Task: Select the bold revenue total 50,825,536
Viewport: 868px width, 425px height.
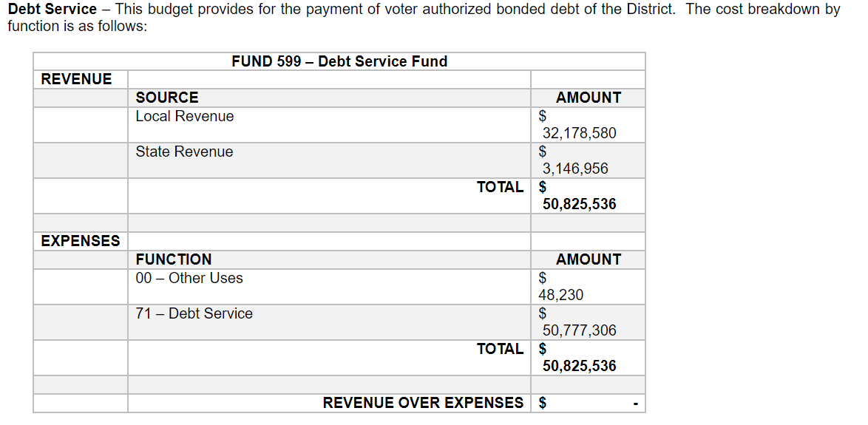Action: click(579, 204)
